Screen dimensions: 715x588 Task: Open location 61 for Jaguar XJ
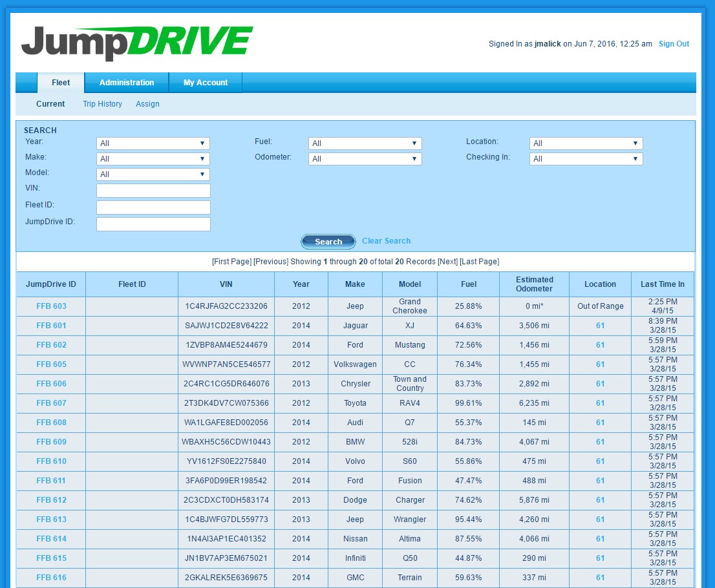[x=600, y=326]
